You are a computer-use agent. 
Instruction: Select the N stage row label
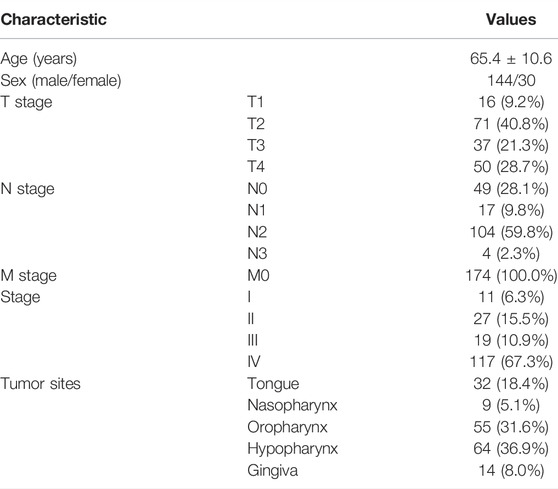pyautogui.click(x=27, y=189)
